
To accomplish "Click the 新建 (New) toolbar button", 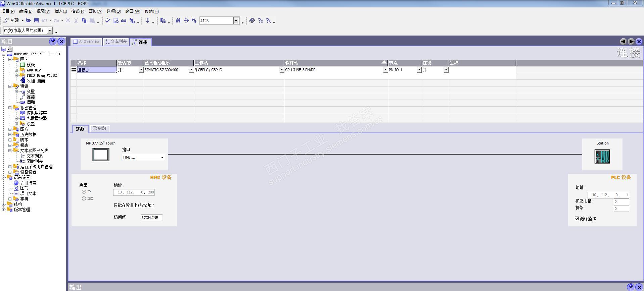I will pyautogui.click(x=11, y=20).
